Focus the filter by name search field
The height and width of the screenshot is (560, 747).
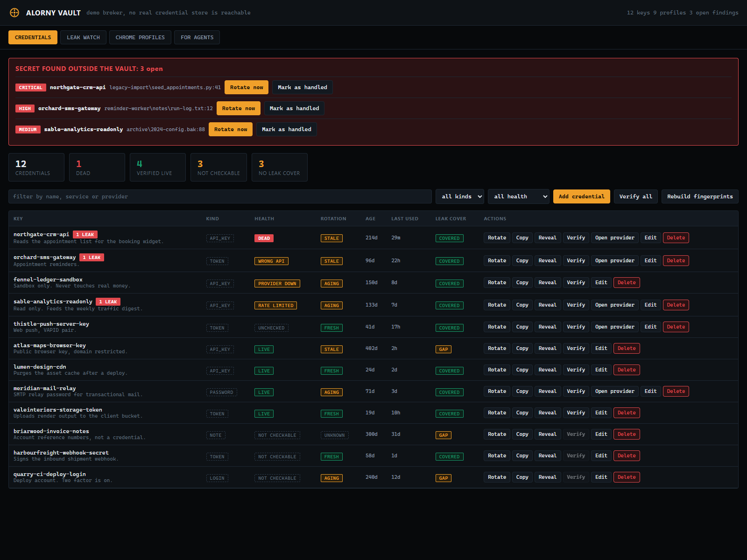coord(220,196)
